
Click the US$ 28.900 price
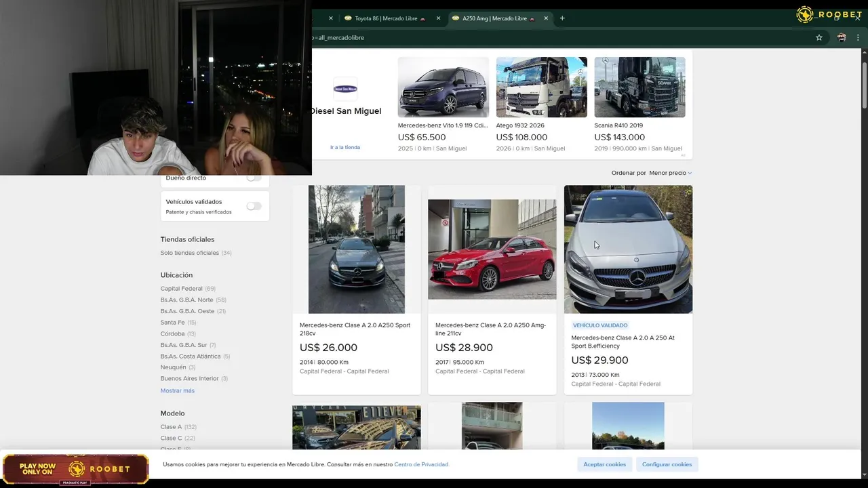(x=464, y=348)
